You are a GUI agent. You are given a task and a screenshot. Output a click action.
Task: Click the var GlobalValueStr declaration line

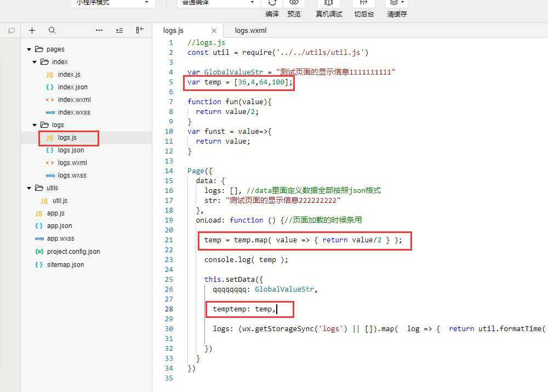(291, 72)
